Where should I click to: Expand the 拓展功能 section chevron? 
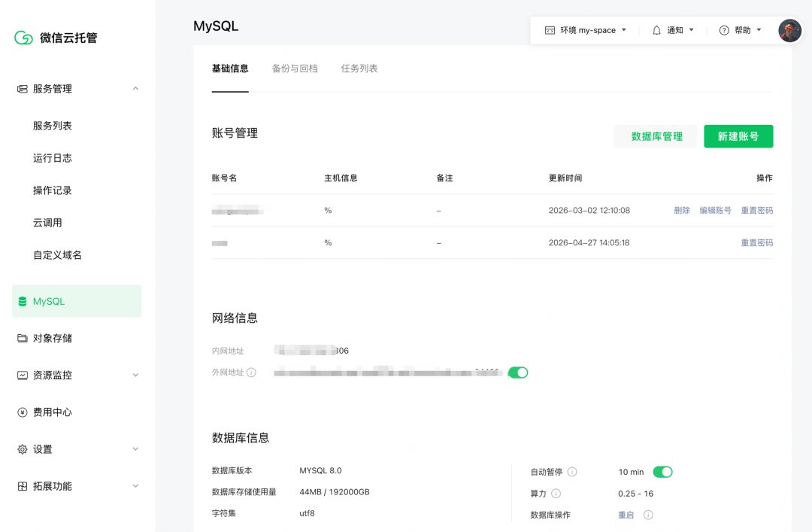[135, 486]
